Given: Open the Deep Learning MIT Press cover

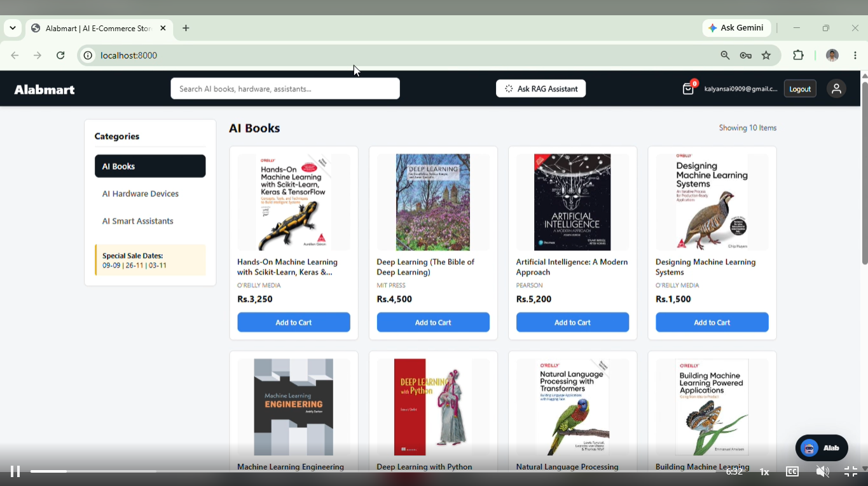Looking at the screenshot, I should point(433,202).
